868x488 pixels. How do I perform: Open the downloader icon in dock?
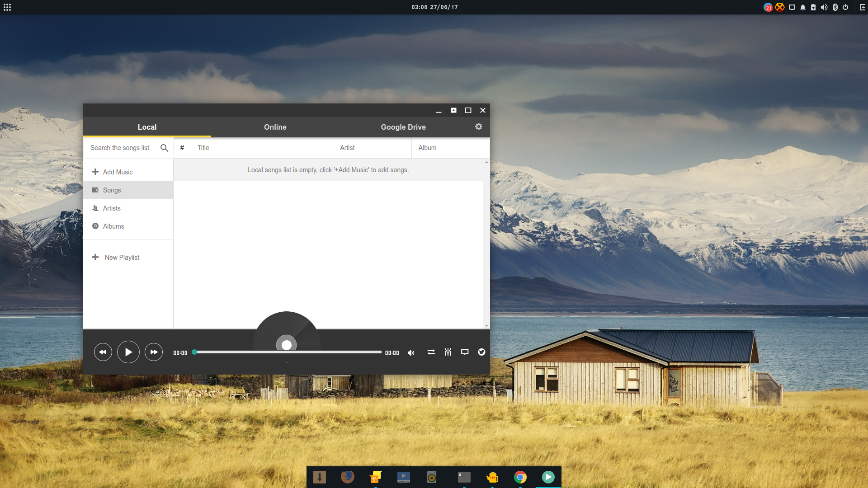coord(320,477)
